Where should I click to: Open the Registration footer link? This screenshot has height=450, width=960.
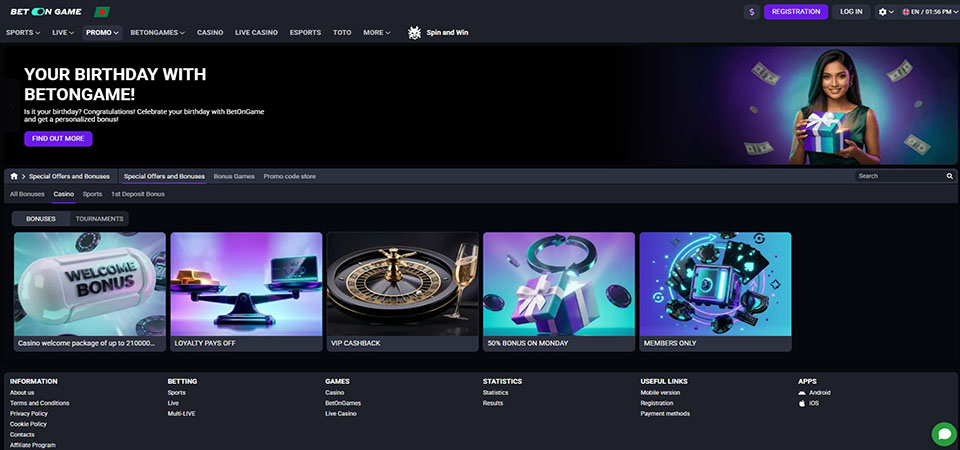click(x=657, y=403)
